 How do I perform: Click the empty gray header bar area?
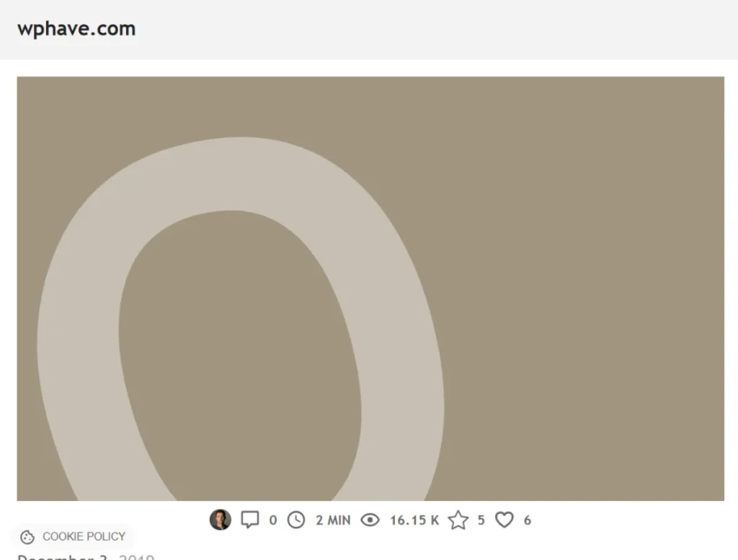[424, 29]
